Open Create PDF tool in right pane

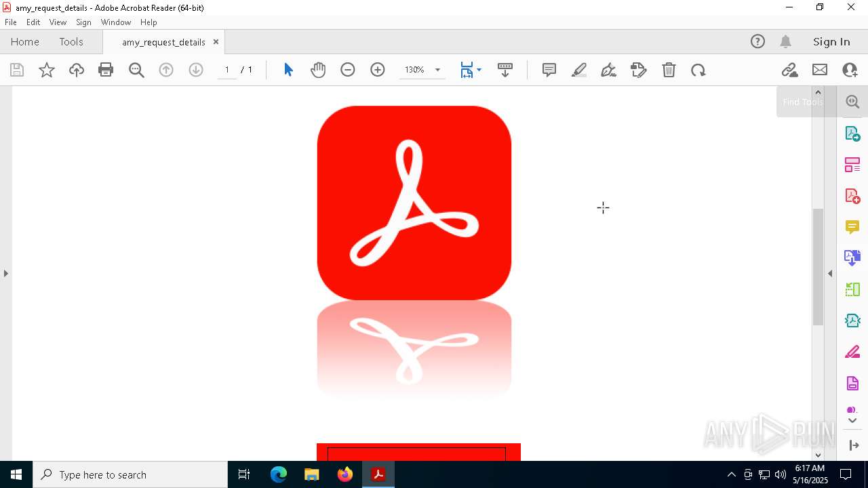[x=852, y=196]
